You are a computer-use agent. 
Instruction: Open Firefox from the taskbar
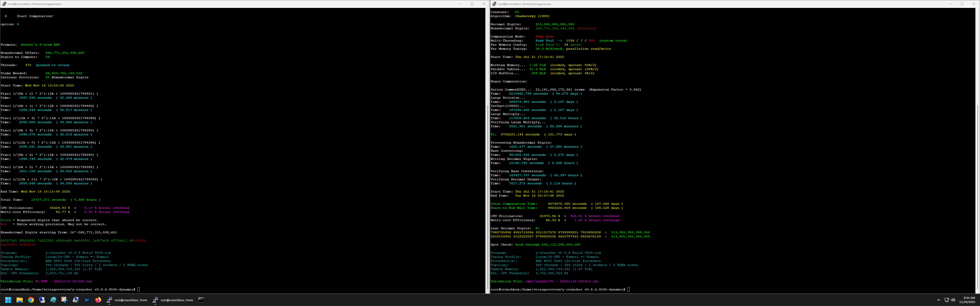[98, 300]
